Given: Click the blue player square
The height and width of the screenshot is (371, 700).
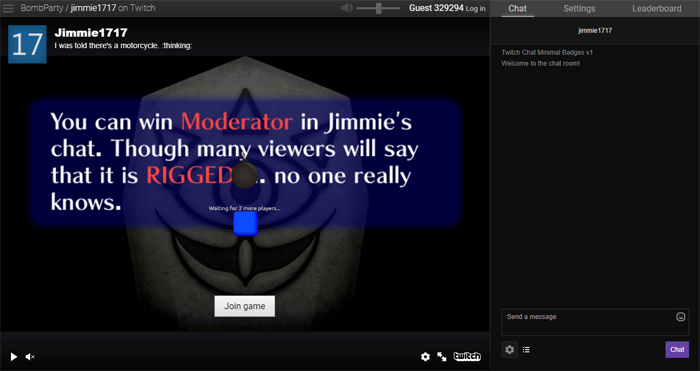Looking at the screenshot, I should tap(246, 223).
